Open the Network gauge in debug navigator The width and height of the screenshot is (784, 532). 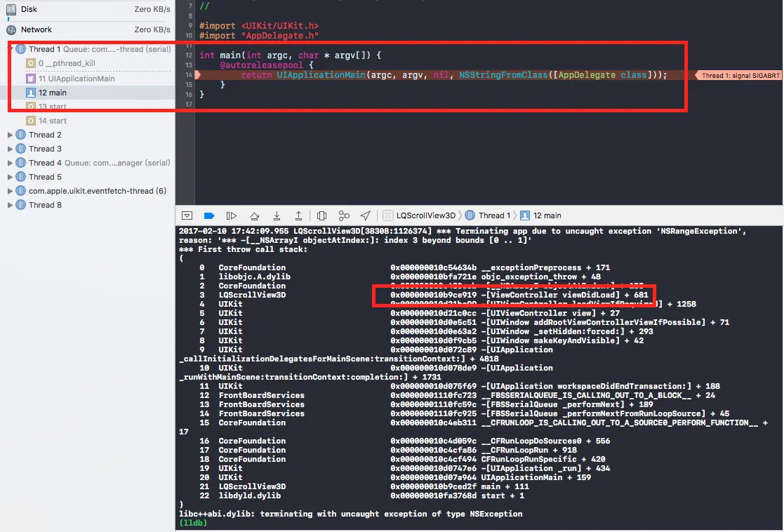pos(88,29)
